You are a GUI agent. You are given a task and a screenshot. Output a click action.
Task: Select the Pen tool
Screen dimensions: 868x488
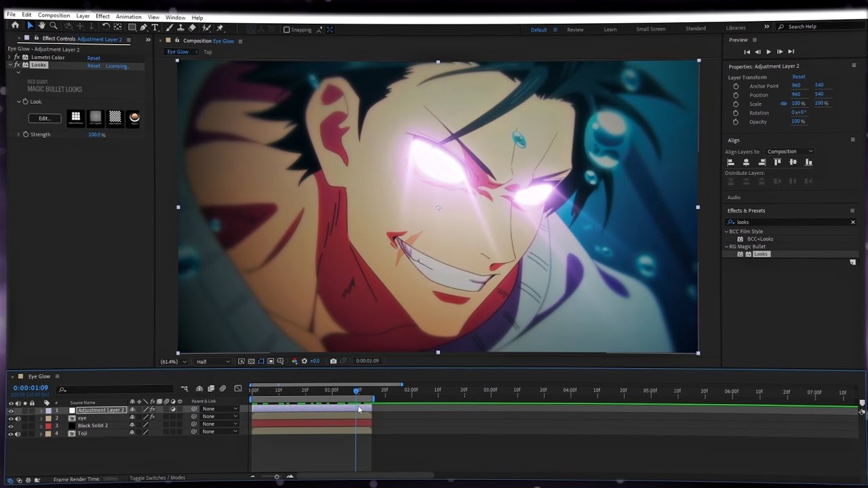click(144, 28)
